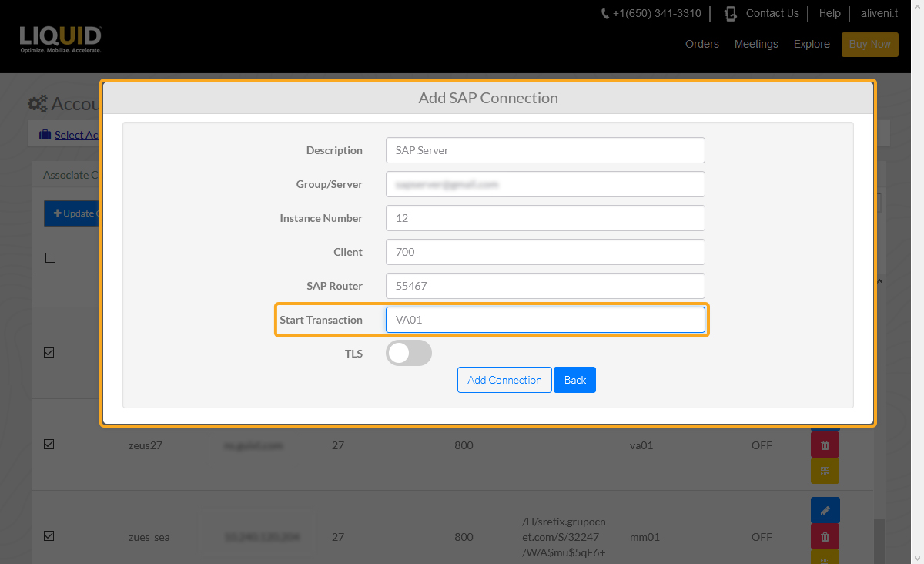Click the Description input field

click(545, 150)
